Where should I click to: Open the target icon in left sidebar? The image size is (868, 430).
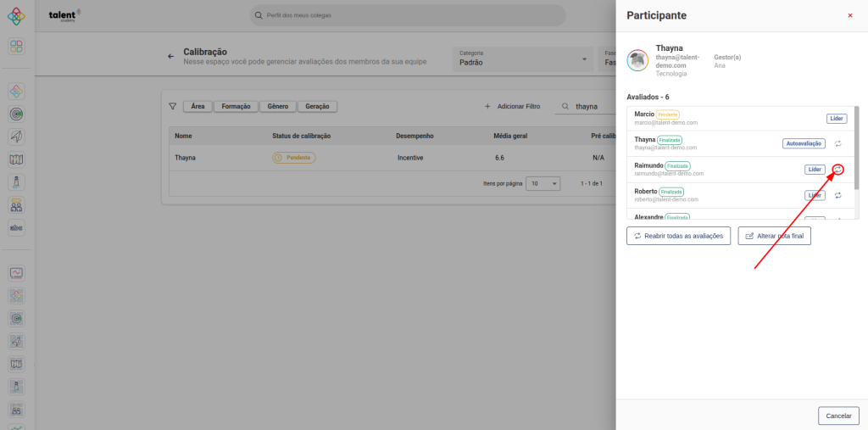(17, 114)
